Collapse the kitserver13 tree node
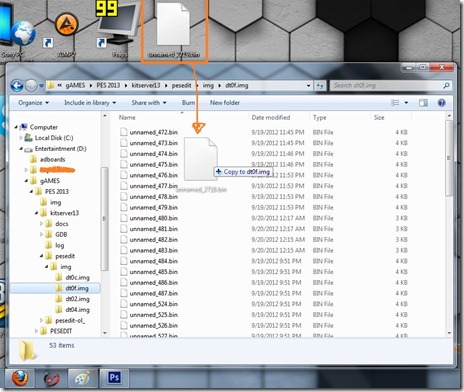Image resolution: width=464 pixels, height=392 pixels. (36, 213)
